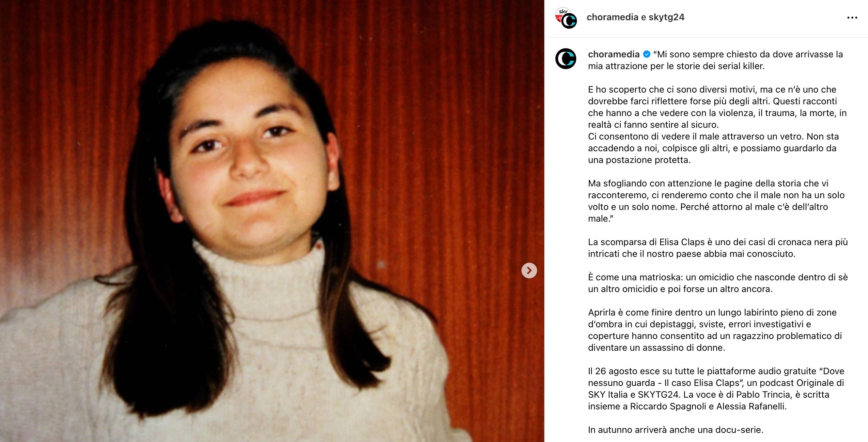Open skytg24 profile from post header
The height and width of the screenshot is (442, 868).
pyautogui.click(x=666, y=17)
